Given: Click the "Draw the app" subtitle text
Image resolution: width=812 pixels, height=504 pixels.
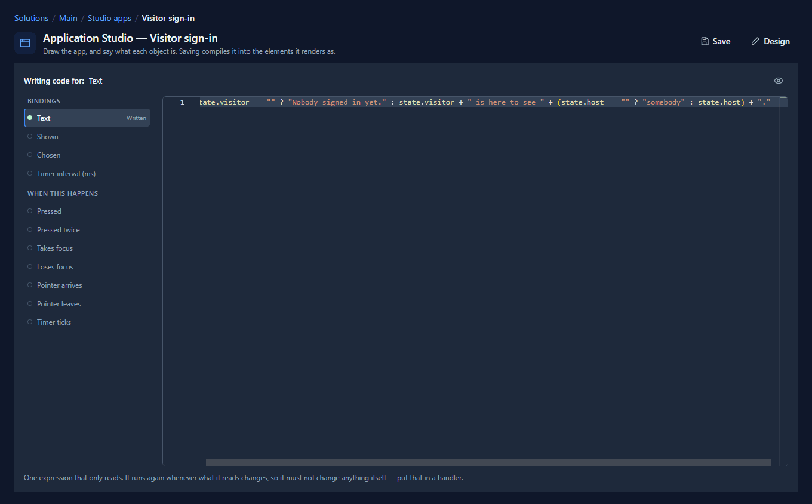Looking at the screenshot, I should (189, 51).
